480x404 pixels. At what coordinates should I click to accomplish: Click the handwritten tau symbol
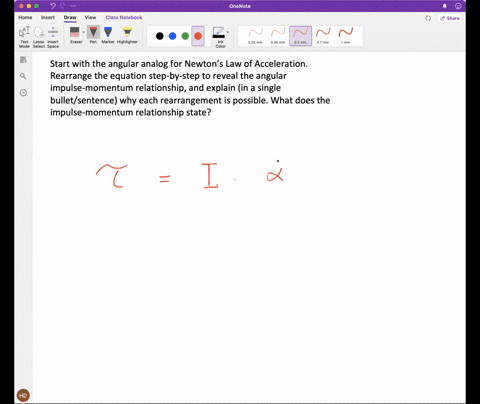(x=112, y=175)
